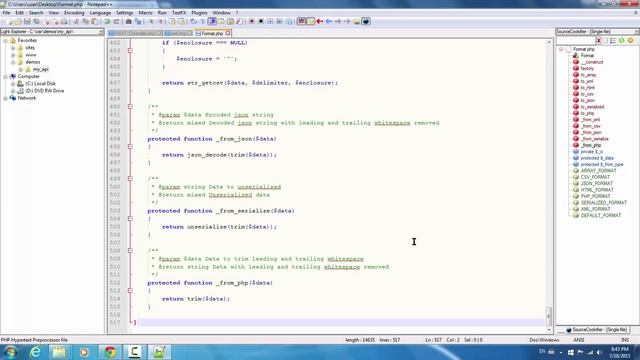Click the ANSI encoding status bar entry
The height and width of the screenshot is (360, 640).
pyautogui.click(x=579, y=340)
